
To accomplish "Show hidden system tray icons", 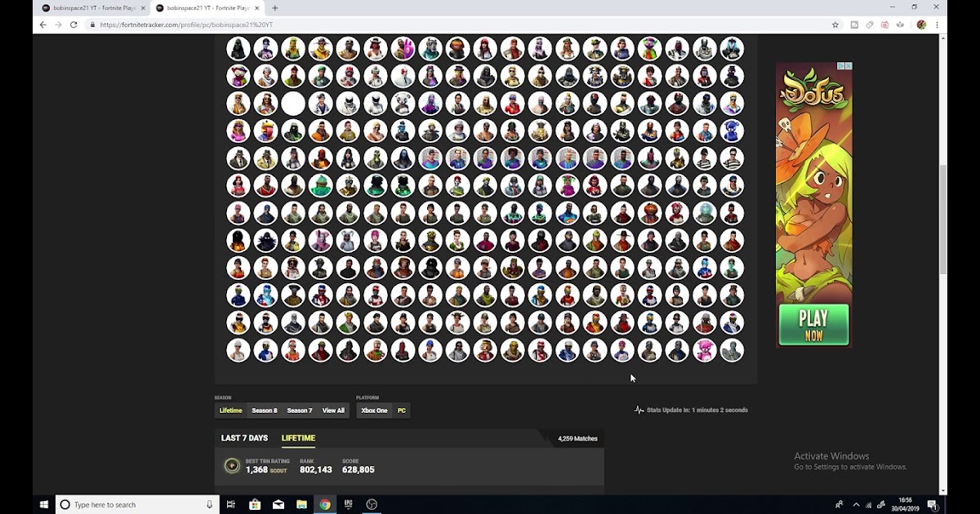I will click(x=856, y=505).
